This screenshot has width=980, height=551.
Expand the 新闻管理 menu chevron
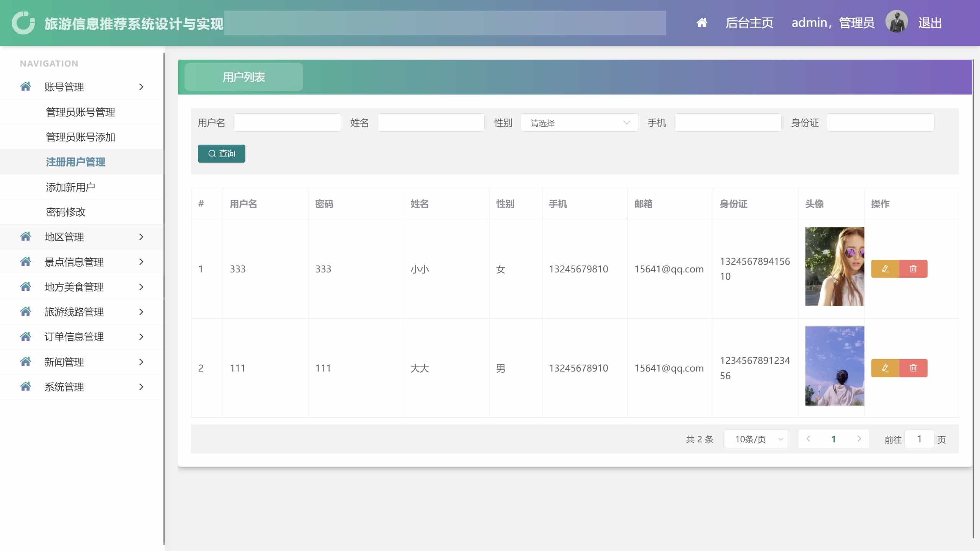click(141, 362)
